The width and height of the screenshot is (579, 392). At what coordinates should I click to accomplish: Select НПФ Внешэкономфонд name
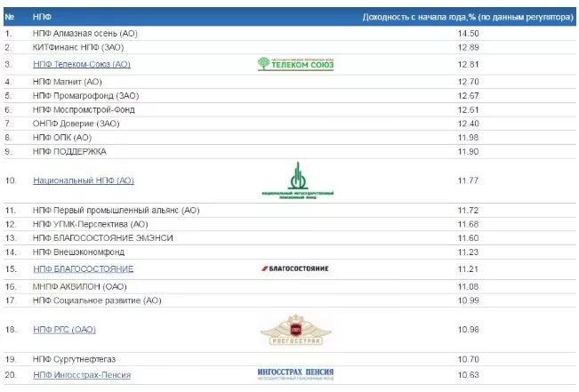click(x=78, y=252)
